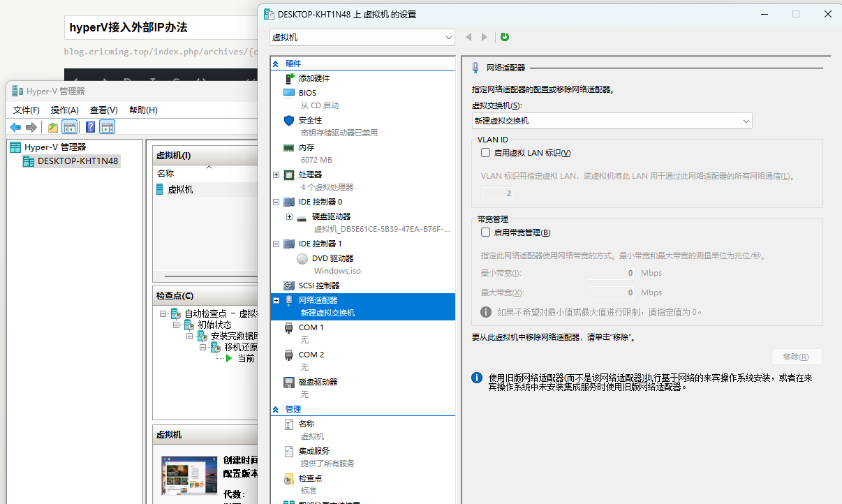The height and width of the screenshot is (504, 842).
Task: Click the blue help icon in toolbar
Action: pyautogui.click(x=90, y=127)
